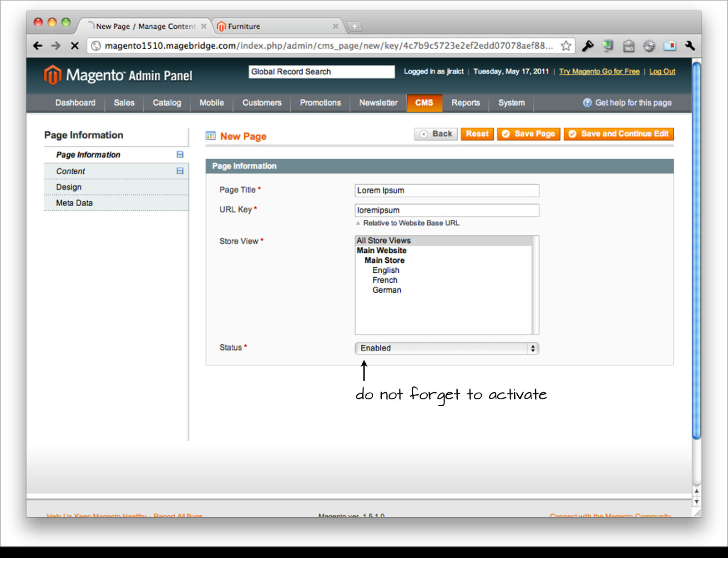Open the Status dropdown showing Enabled
Image resolution: width=728 pixels, height=561 pixels.
(x=447, y=348)
